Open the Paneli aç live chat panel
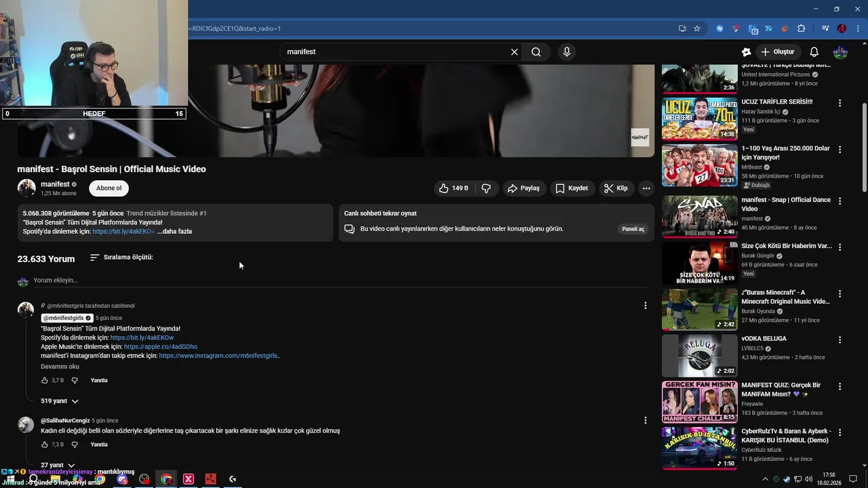Screen dimensions: 868x488 tap(633, 229)
